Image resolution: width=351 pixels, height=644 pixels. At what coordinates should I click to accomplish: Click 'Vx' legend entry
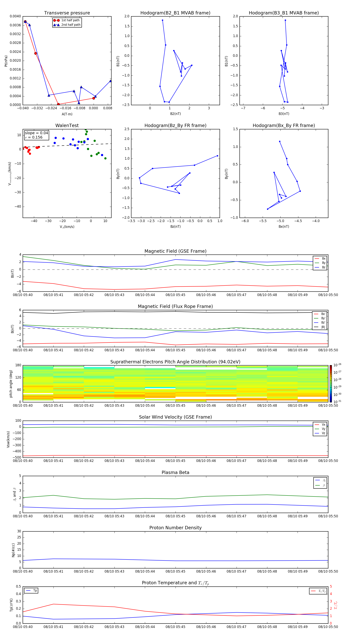click(x=320, y=424)
